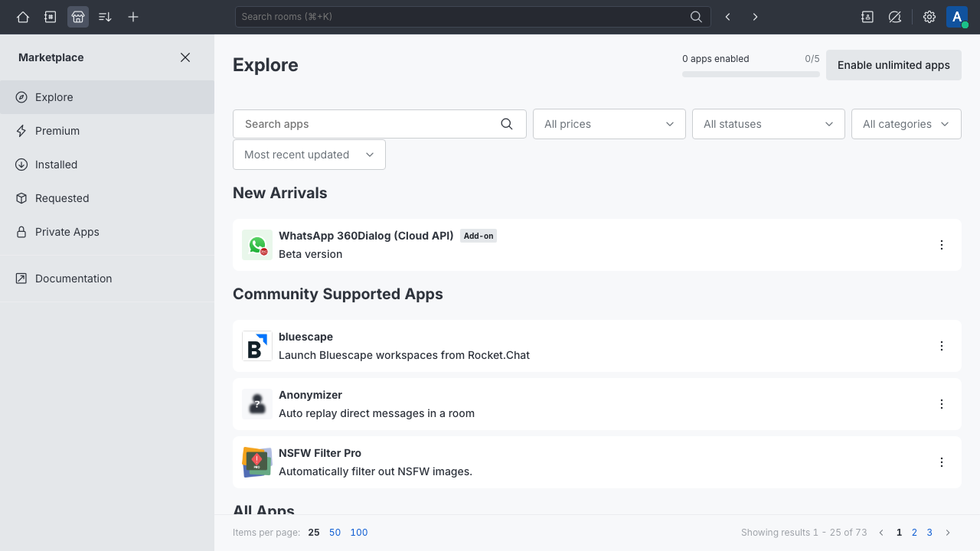Click the WhatsApp 360Dialog app logo
The width and height of the screenshot is (980, 551).
257,245
